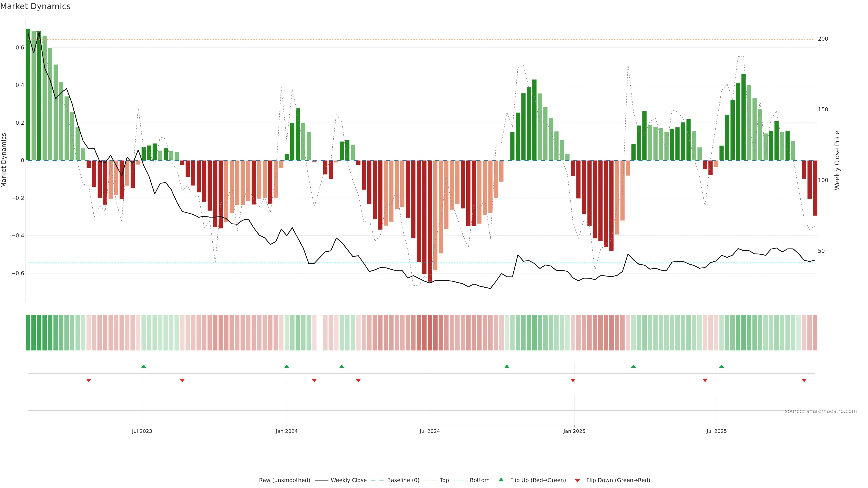This screenshot has height=488, width=868.
Task: Click the rightmost green flip-up marker
Action: click(722, 366)
